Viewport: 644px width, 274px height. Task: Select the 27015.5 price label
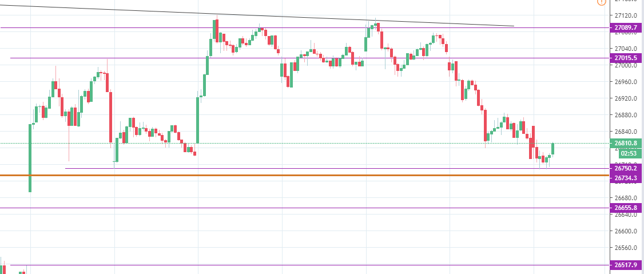click(x=626, y=58)
